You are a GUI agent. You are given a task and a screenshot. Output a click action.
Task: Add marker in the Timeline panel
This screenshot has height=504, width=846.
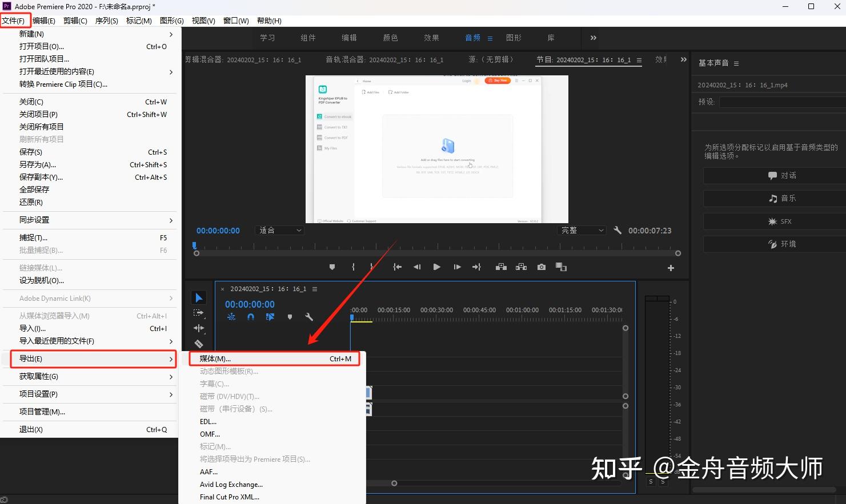click(x=290, y=317)
